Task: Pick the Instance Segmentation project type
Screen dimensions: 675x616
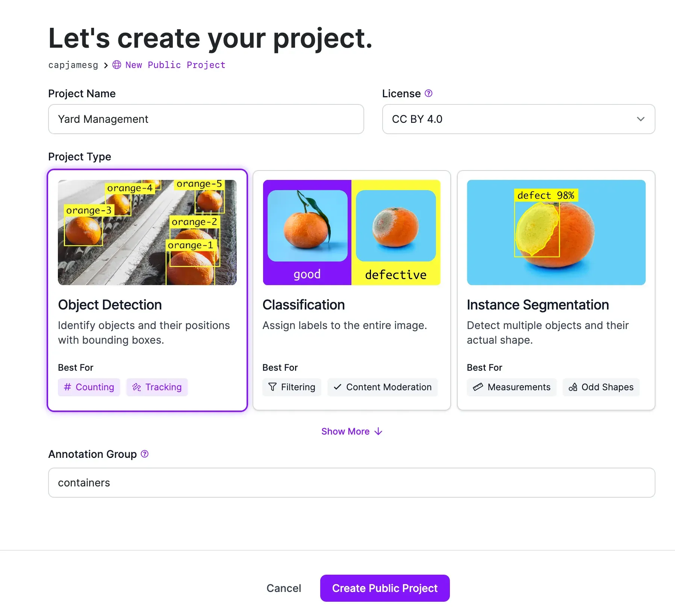Action: coord(556,304)
